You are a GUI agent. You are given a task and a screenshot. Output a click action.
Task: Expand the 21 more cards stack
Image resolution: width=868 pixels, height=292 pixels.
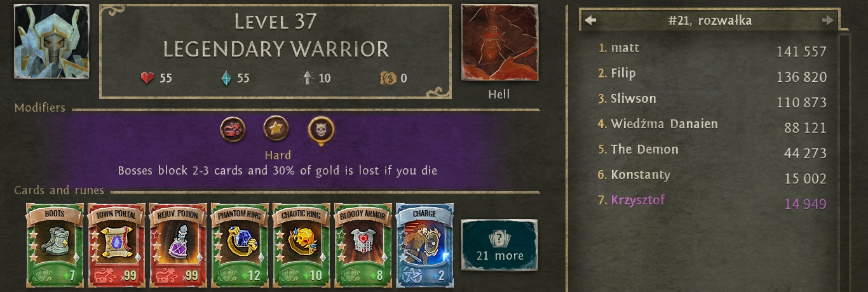(x=499, y=245)
